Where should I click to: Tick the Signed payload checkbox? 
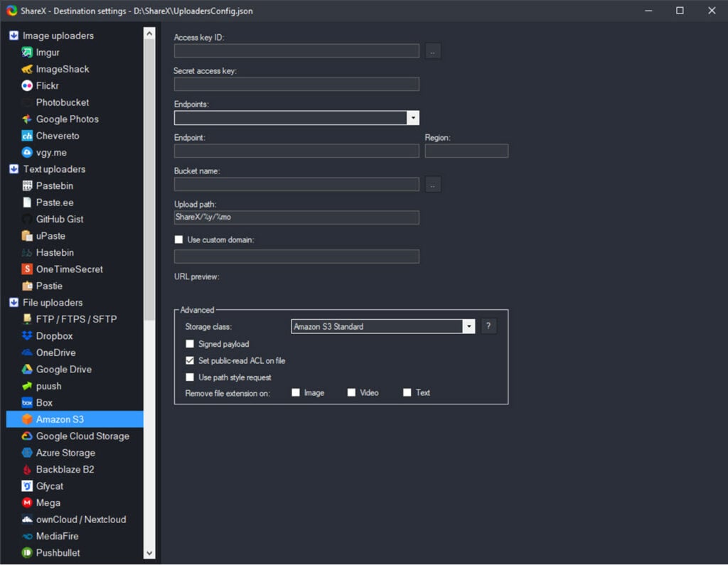(190, 344)
